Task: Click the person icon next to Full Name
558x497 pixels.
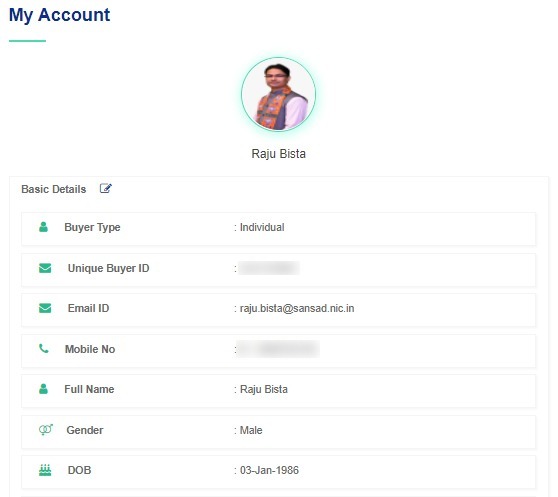Action: (x=43, y=389)
